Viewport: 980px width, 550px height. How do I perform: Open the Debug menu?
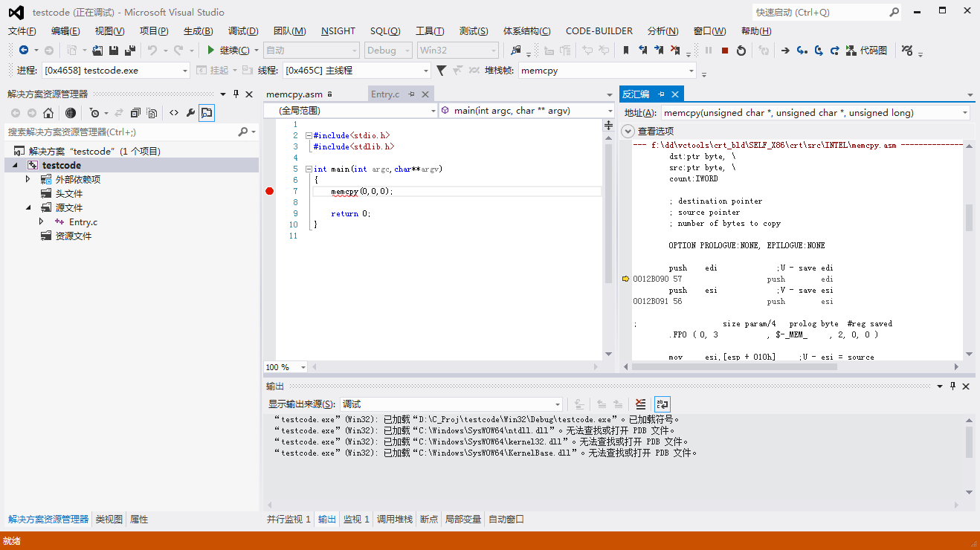point(243,30)
